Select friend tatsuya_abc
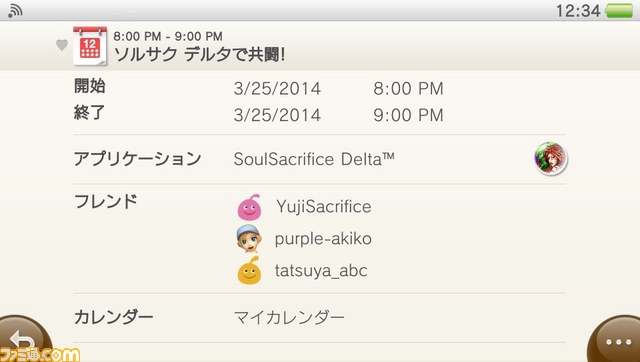 tap(321, 271)
